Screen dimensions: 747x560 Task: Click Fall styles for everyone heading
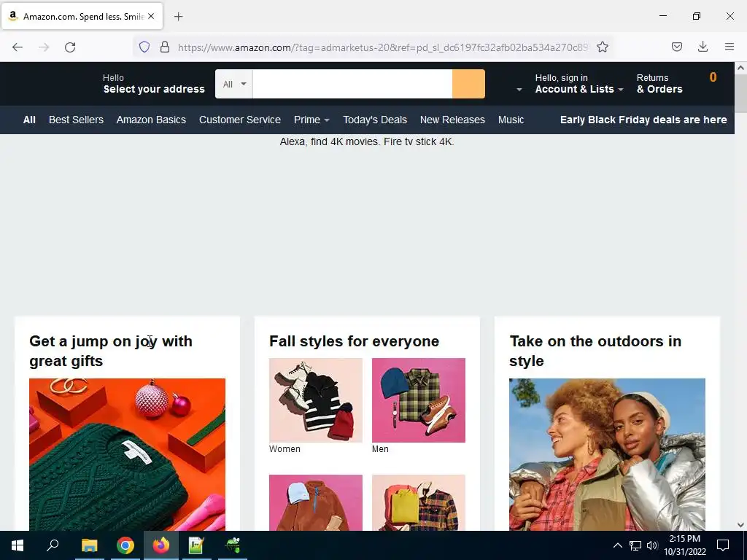(354, 341)
